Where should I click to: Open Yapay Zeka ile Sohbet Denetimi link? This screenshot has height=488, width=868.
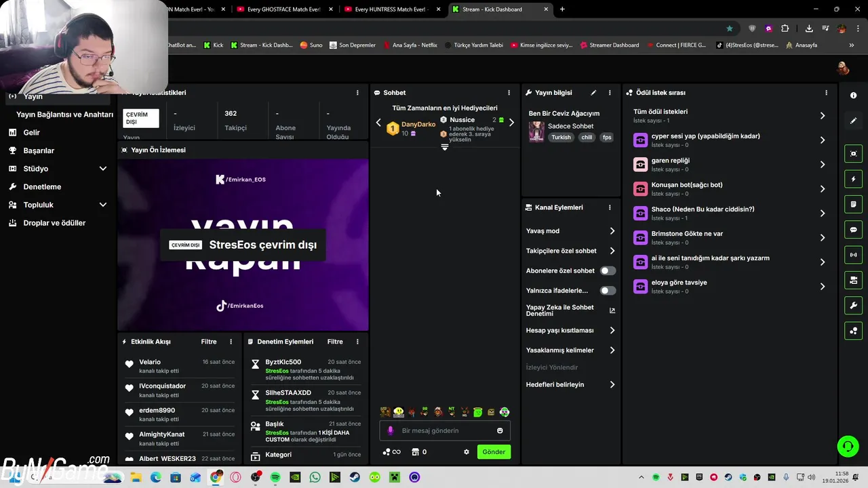571,310
